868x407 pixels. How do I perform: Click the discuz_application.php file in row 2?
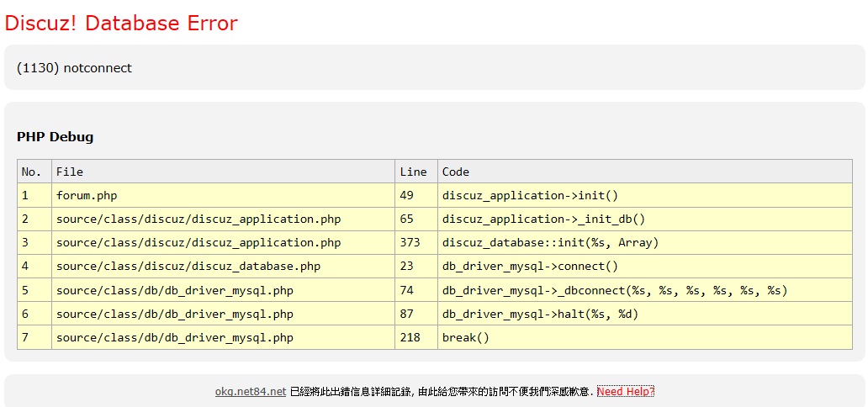223,219
